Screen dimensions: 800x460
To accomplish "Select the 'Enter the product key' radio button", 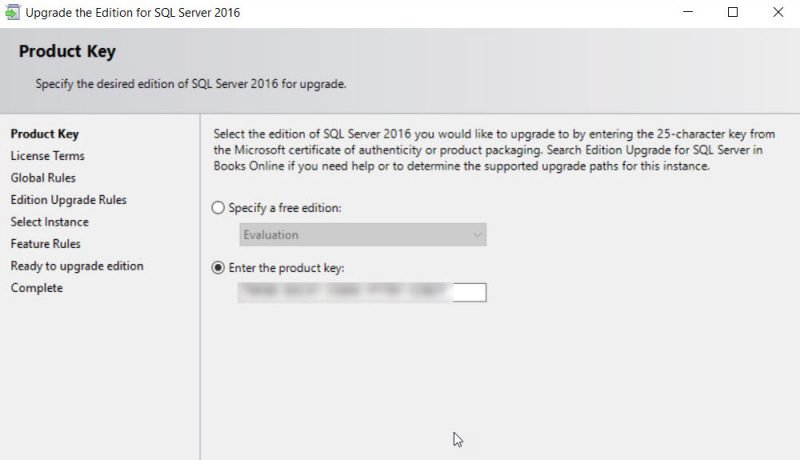I will pyautogui.click(x=218, y=268).
